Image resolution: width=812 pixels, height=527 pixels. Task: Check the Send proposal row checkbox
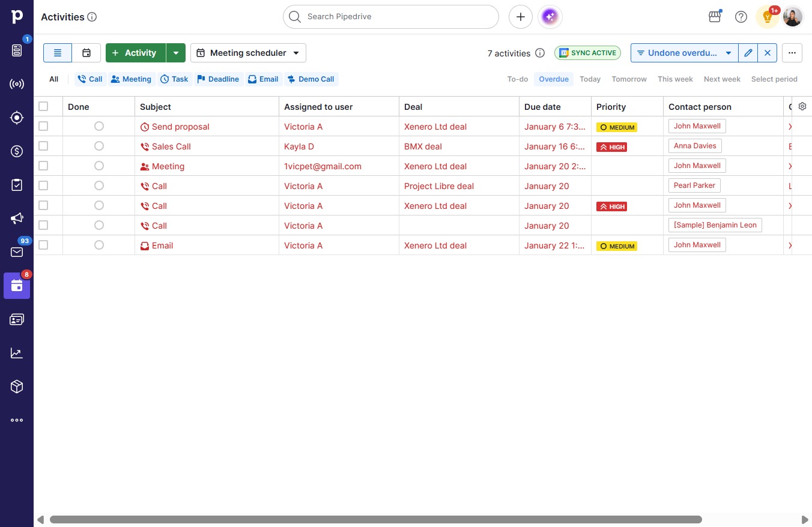tap(43, 126)
